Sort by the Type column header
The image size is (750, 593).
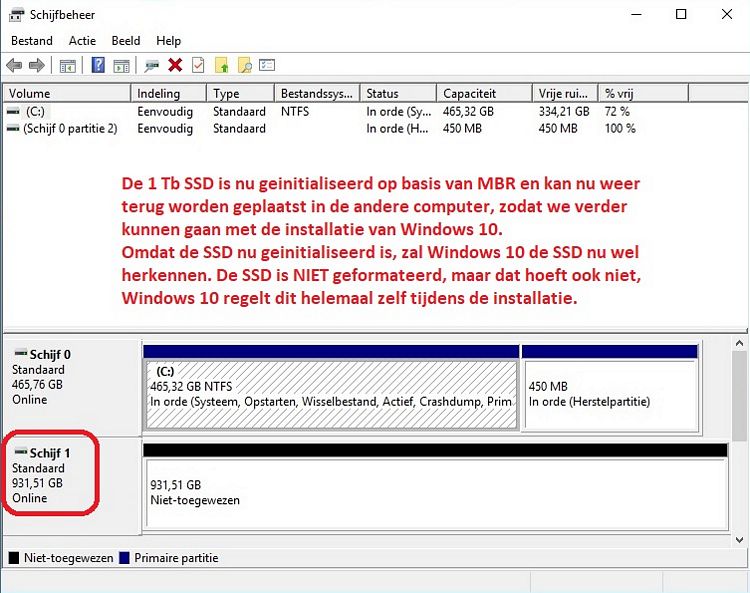click(241, 93)
